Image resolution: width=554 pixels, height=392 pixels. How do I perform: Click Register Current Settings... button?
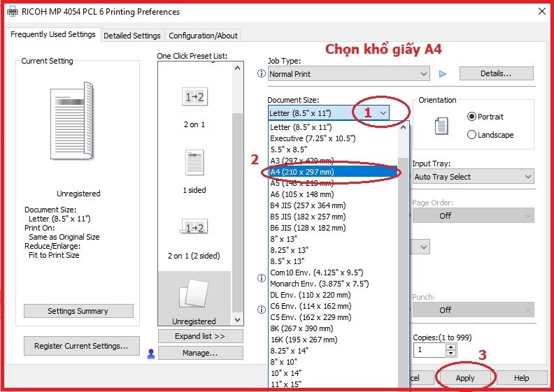point(81,346)
